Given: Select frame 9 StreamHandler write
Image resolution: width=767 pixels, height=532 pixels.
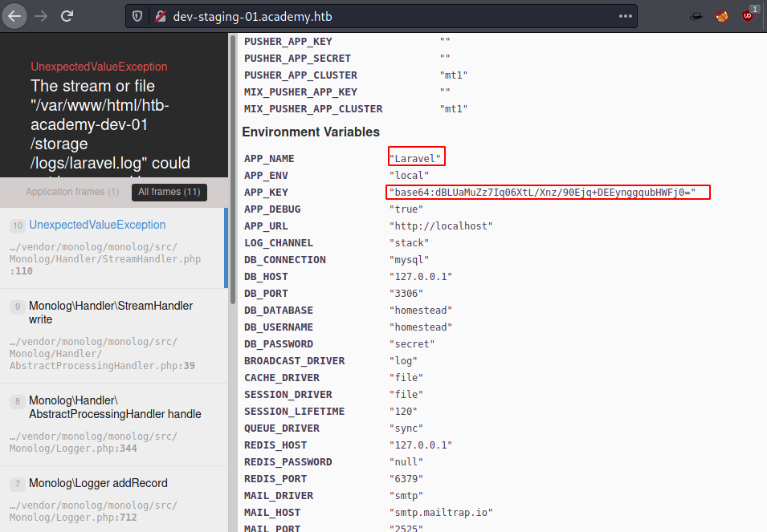Looking at the screenshot, I should tap(112, 336).
